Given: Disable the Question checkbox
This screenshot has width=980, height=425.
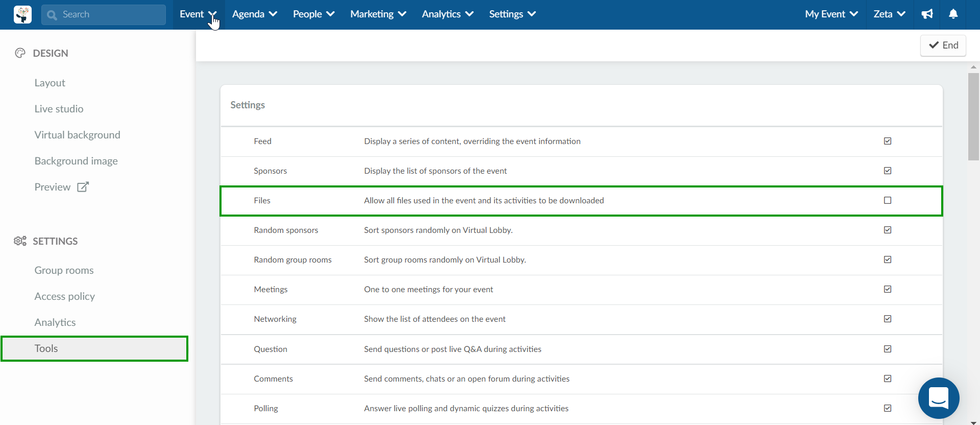Looking at the screenshot, I should [x=888, y=349].
